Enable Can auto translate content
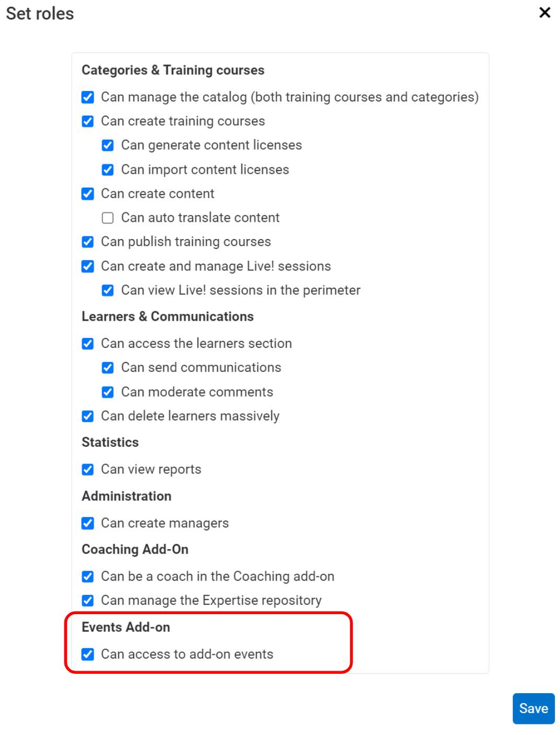560x735 pixels. pos(108,218)
